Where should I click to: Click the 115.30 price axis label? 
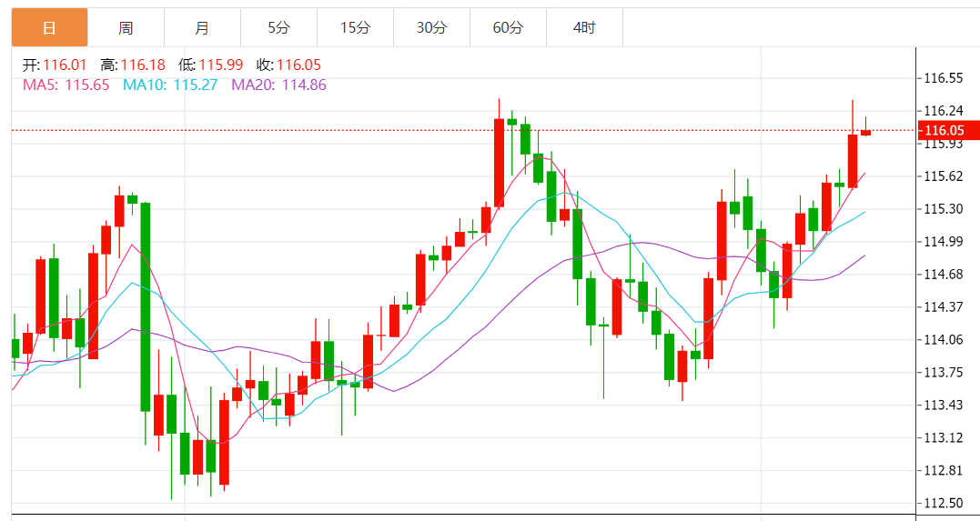(943, 208)
